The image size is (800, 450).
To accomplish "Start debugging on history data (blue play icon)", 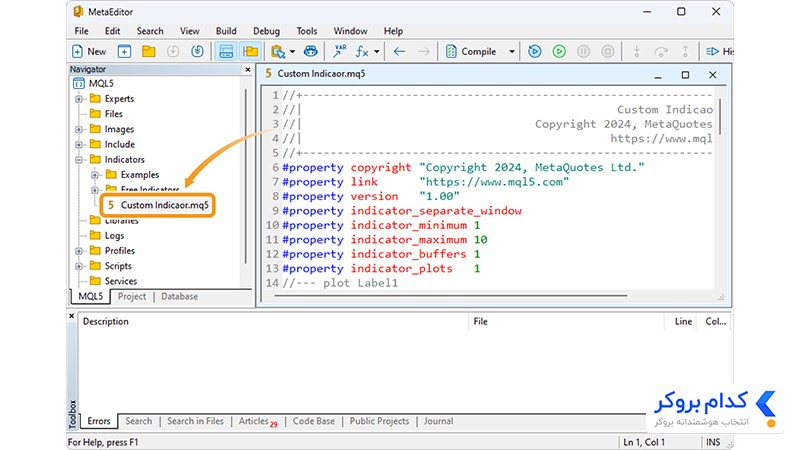I will [x=535, y=52].
